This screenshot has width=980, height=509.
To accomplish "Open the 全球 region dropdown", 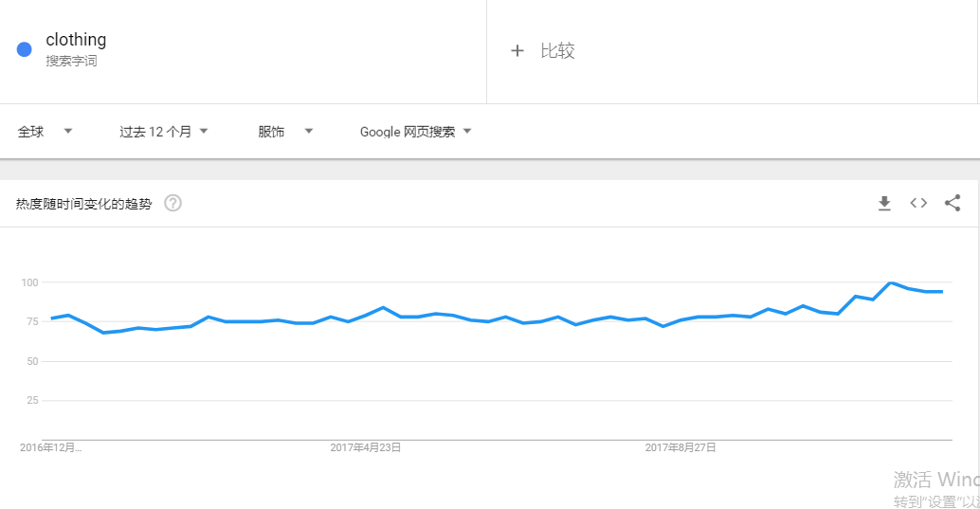I will [45, 132].
